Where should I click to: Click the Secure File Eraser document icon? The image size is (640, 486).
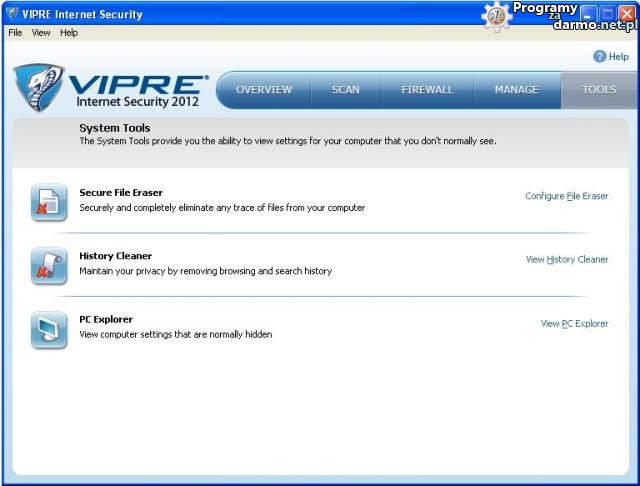click(x=48, y=202)
